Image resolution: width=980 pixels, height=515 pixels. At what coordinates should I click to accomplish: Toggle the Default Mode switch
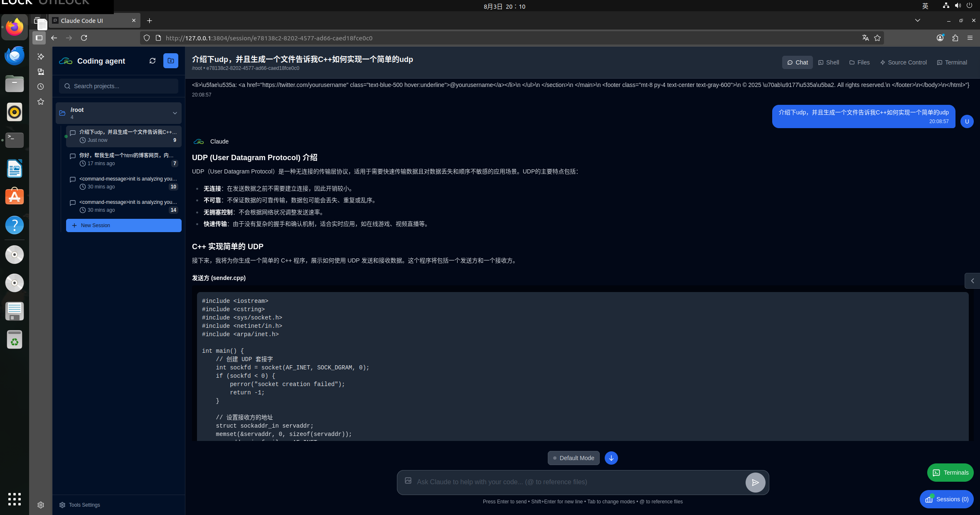tap(574, 458)
